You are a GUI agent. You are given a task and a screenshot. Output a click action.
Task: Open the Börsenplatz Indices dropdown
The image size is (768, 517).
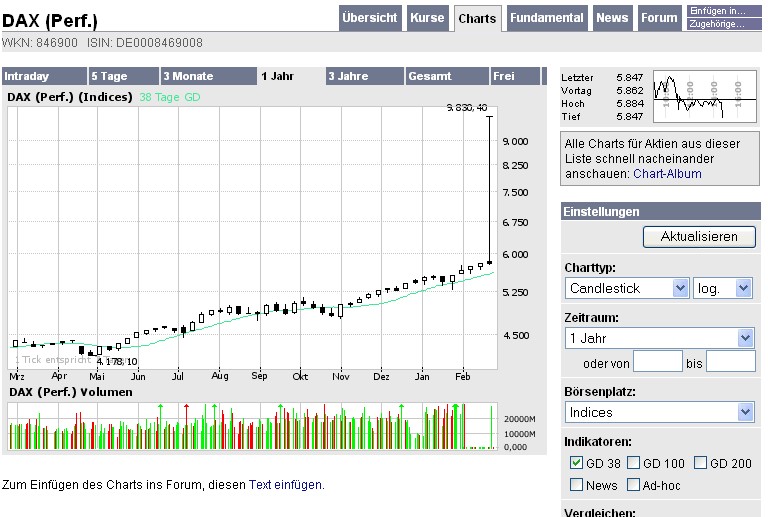point(659,412)
